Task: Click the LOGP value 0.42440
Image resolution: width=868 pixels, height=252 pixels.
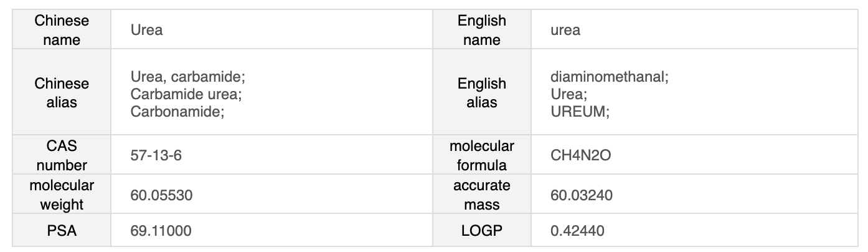Action: tap(577, 231)
